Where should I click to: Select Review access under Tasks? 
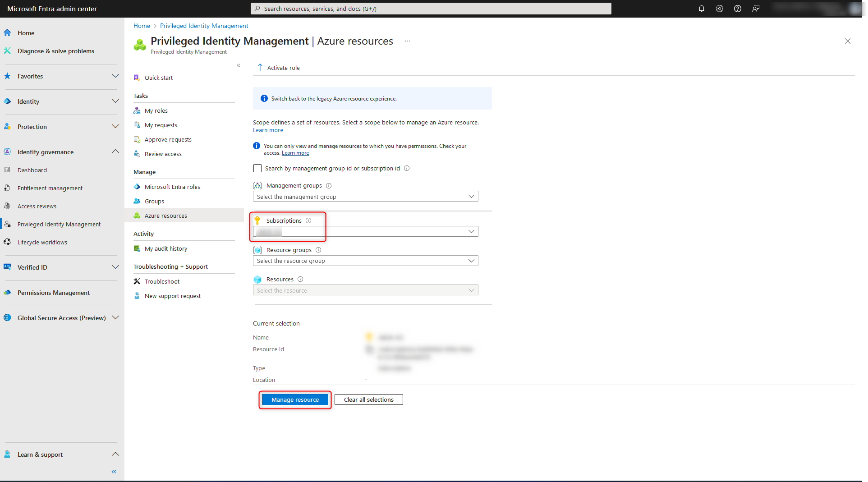pyautogui.click(x=163, y=154)
